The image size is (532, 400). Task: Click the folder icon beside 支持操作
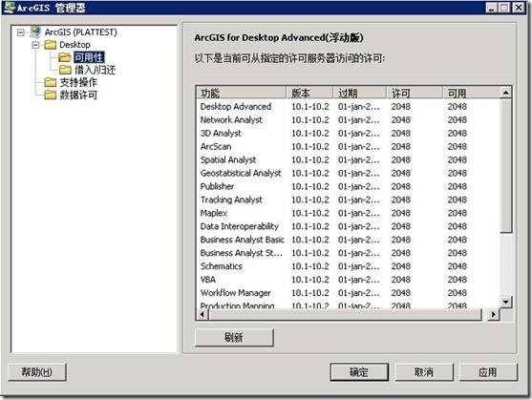(x=51, y=82)
